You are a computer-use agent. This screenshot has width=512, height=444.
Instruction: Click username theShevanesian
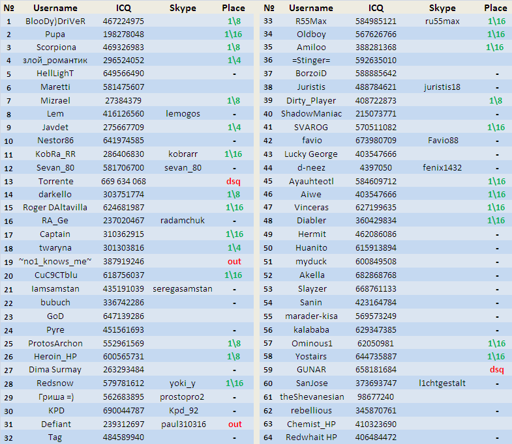pos(312,397)
